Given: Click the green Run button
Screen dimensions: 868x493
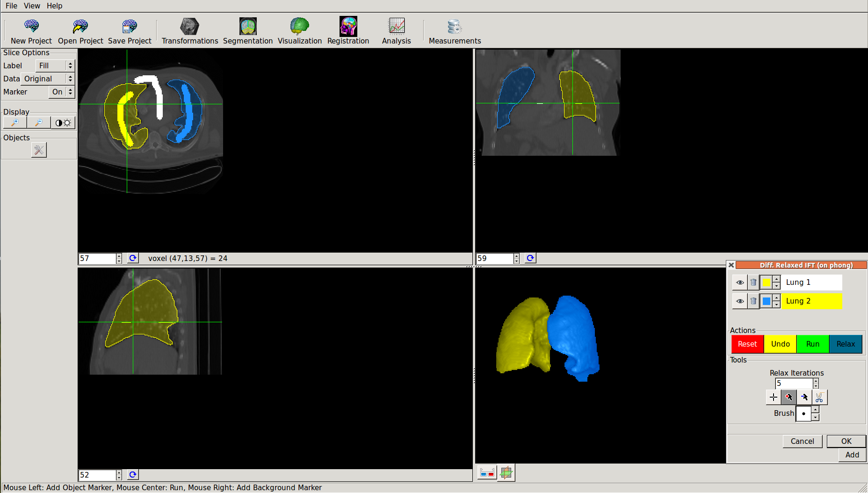Looking at the screenshot, I should 813,344.
